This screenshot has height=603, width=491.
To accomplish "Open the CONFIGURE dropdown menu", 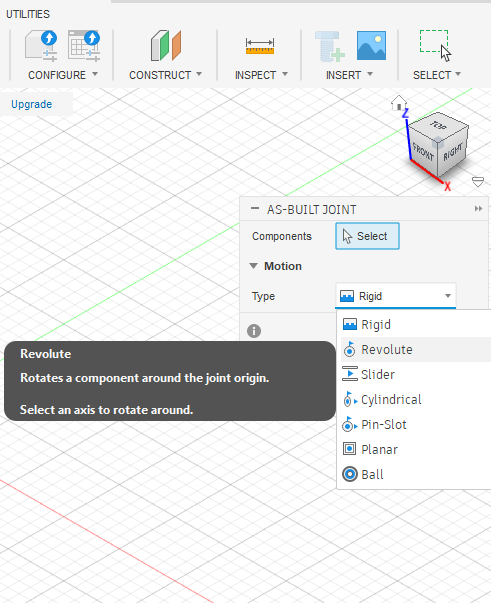I will [x=63, y=75].
